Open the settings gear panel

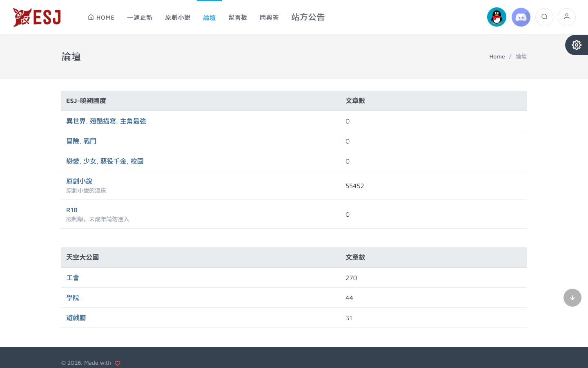point(577,45)
